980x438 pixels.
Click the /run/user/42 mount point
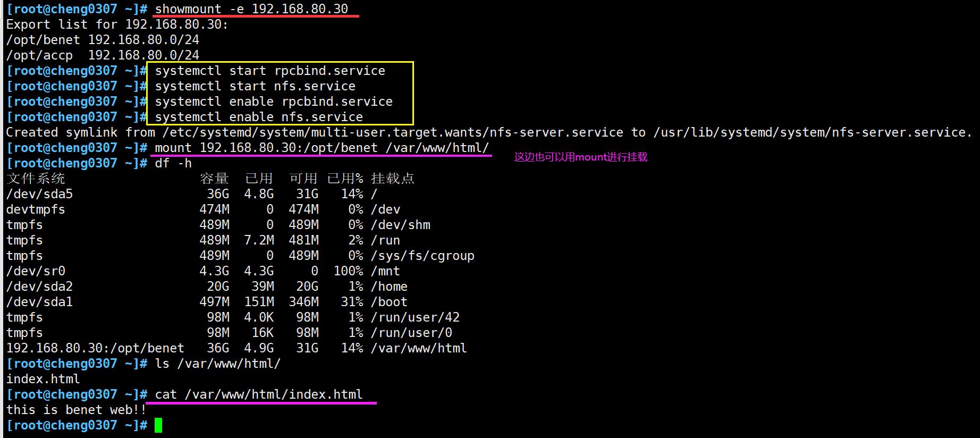tap(415, 317)
